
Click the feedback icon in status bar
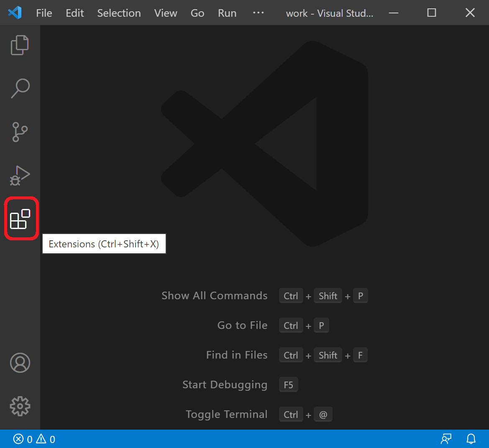(446, 439)
